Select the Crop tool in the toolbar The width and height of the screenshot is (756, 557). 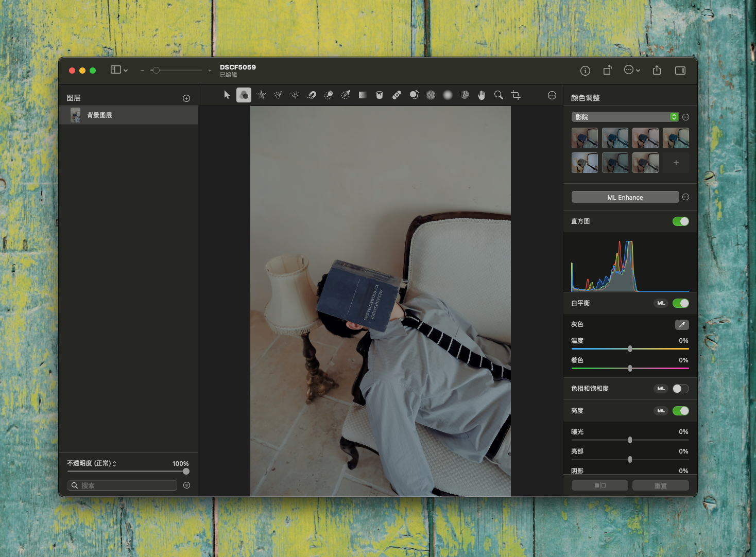[516, 95]
